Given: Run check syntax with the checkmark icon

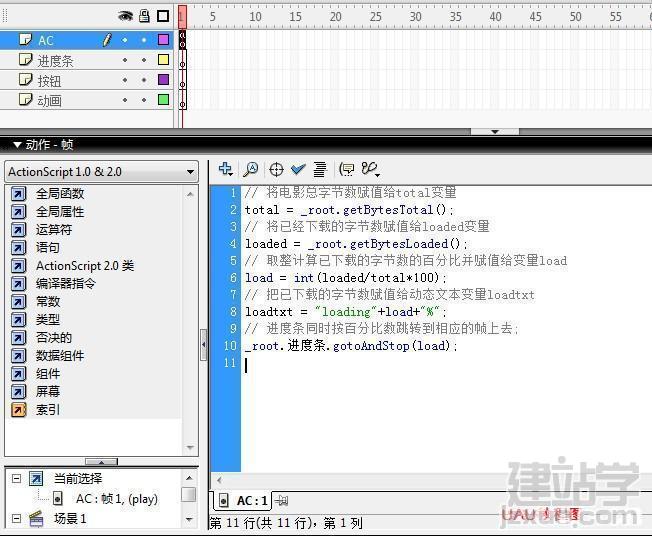Looking at the screenshot, I should pyautogui.click(x=298, y=169).
